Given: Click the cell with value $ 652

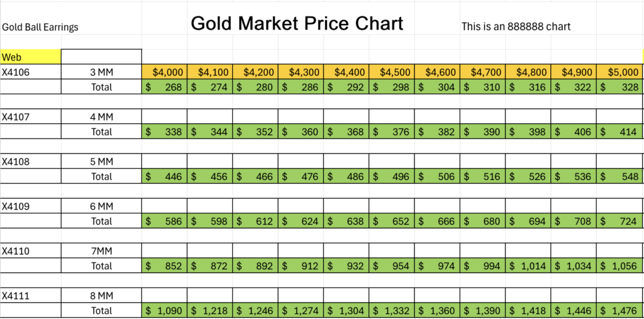Looking at the screenshot, I should [391, 221].
